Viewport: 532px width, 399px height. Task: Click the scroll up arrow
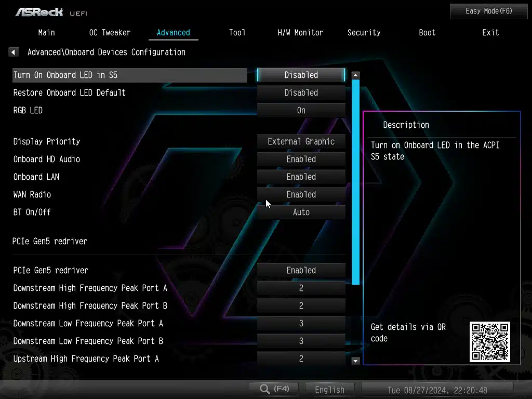coord(355,75)
